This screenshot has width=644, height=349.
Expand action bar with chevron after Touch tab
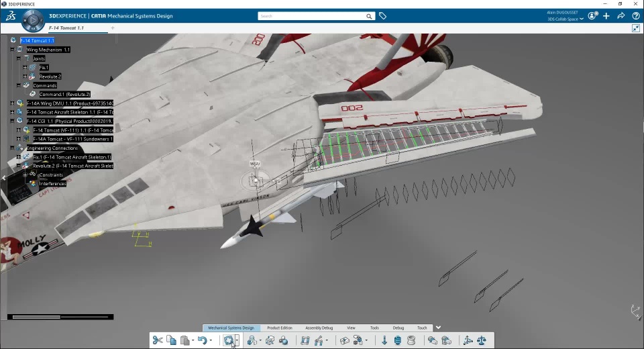pyautogui.click(x=438, y=328)
